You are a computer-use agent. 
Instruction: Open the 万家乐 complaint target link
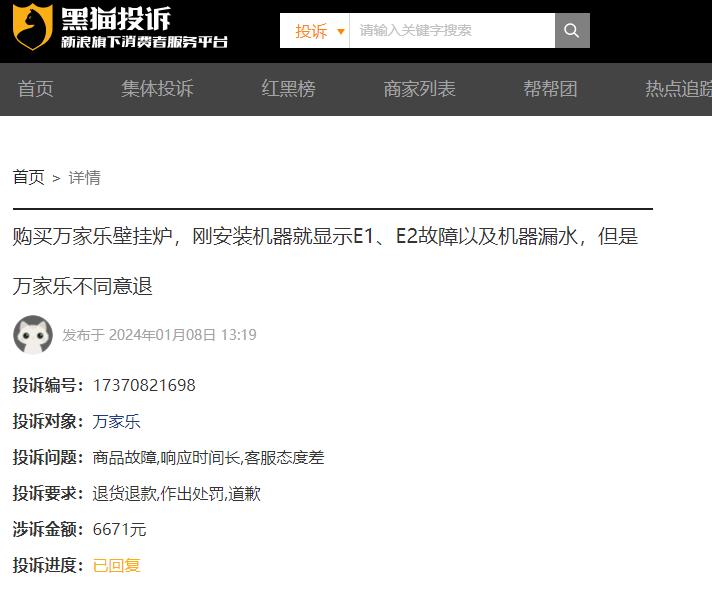pos(116,421)
